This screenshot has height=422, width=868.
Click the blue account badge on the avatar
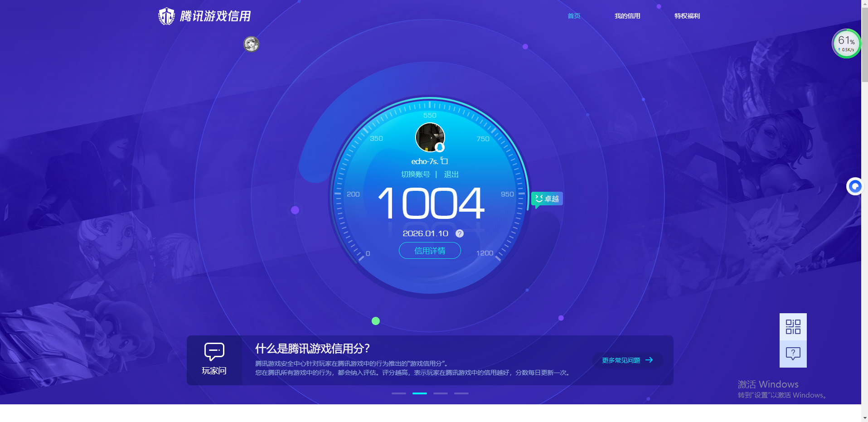pyautogui.click(x=440, y=148)
